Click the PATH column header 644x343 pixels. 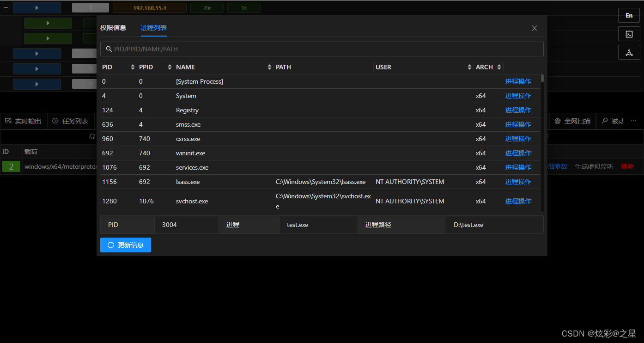point(284,67)
